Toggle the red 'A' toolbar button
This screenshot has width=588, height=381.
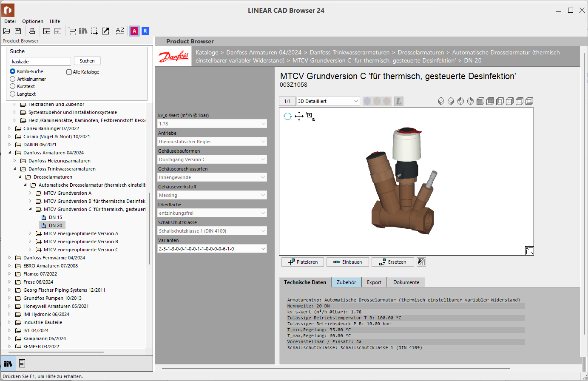[x=134, y=31]
